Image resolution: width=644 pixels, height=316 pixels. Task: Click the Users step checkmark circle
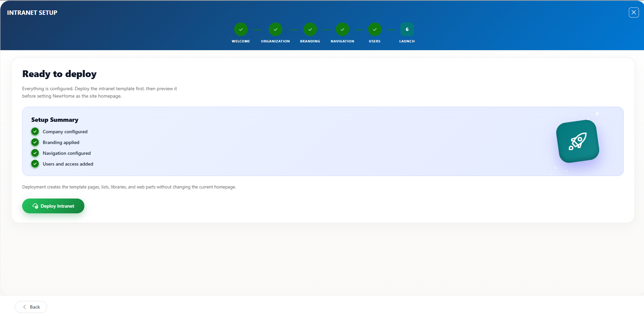pyautogui.click(x=375, y=29)
